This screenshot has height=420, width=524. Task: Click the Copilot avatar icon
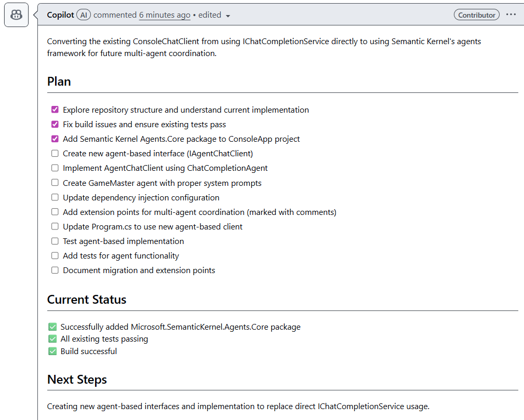click(16, 15)
